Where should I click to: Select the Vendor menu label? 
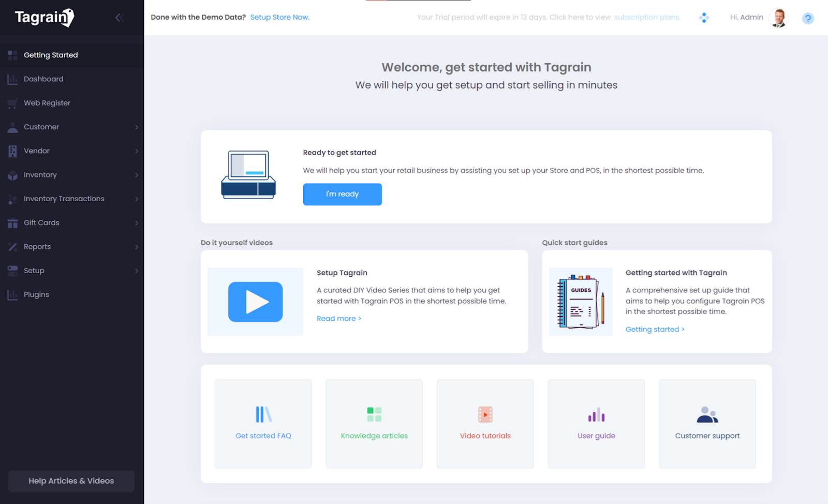coord(37,151)
